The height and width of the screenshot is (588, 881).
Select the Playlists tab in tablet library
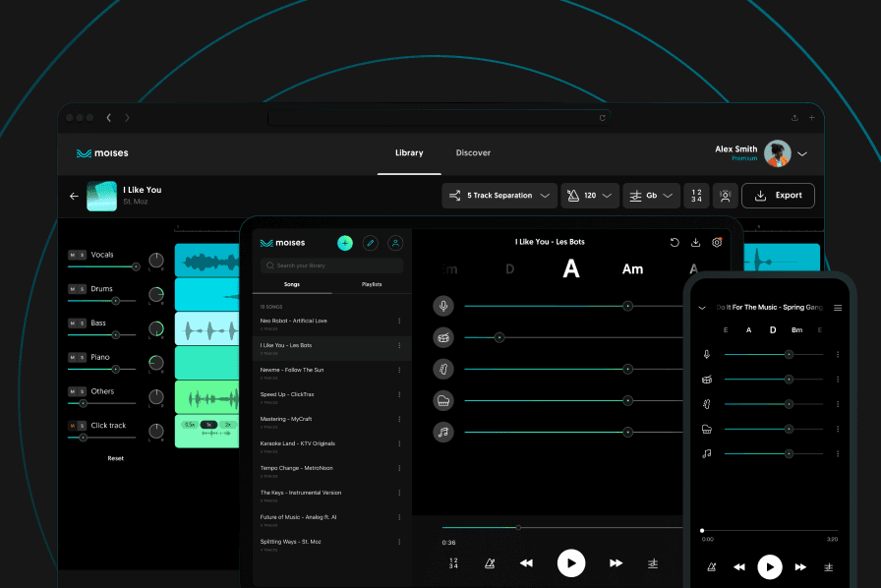pos(372,285)
